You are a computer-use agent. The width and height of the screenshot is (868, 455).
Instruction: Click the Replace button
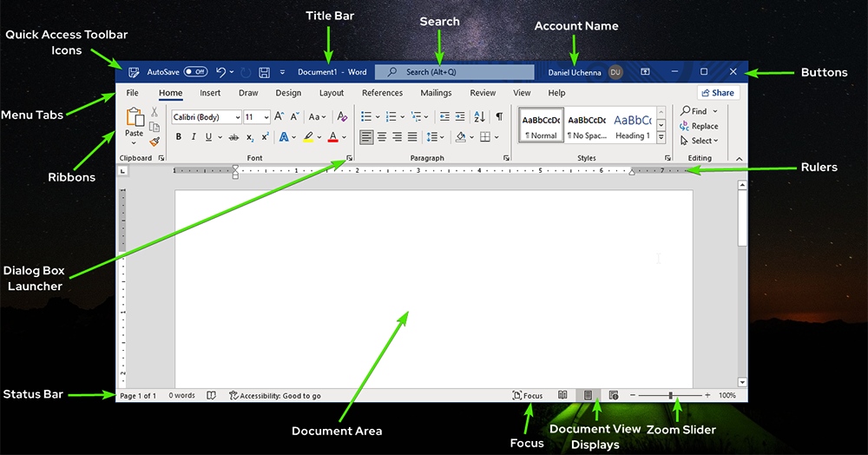pos(699,126)
